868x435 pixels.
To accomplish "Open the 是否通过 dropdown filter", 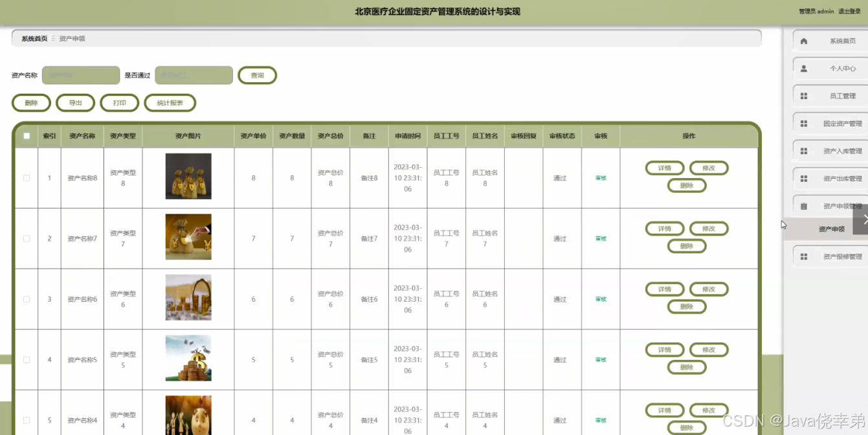I will 194,75.
